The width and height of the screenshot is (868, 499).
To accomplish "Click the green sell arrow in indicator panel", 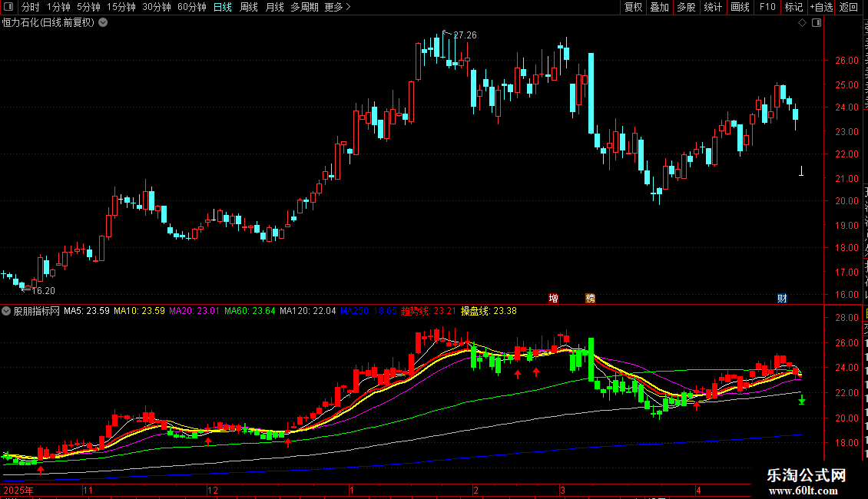I will click(x=802, y=399).
